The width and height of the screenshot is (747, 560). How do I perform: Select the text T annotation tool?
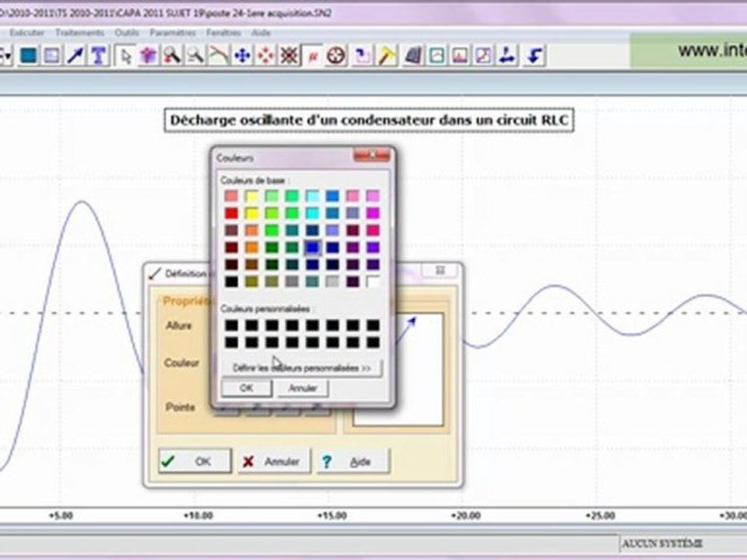(x=99, y=56)
